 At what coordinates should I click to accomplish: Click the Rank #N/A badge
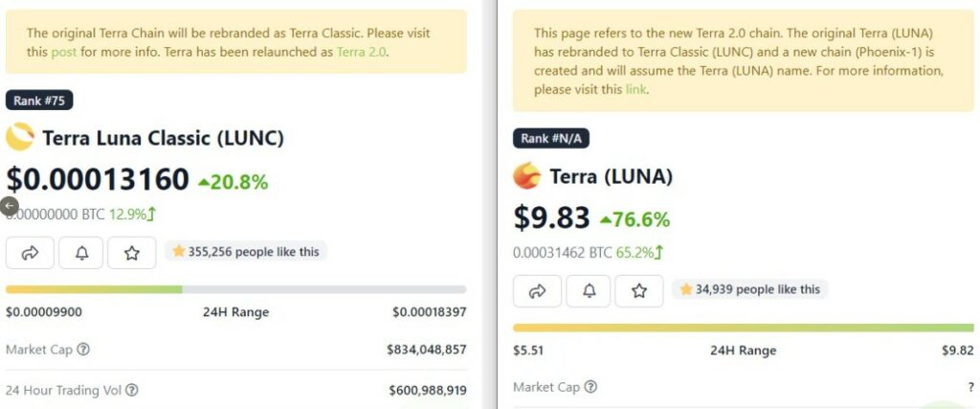[551, 138]
